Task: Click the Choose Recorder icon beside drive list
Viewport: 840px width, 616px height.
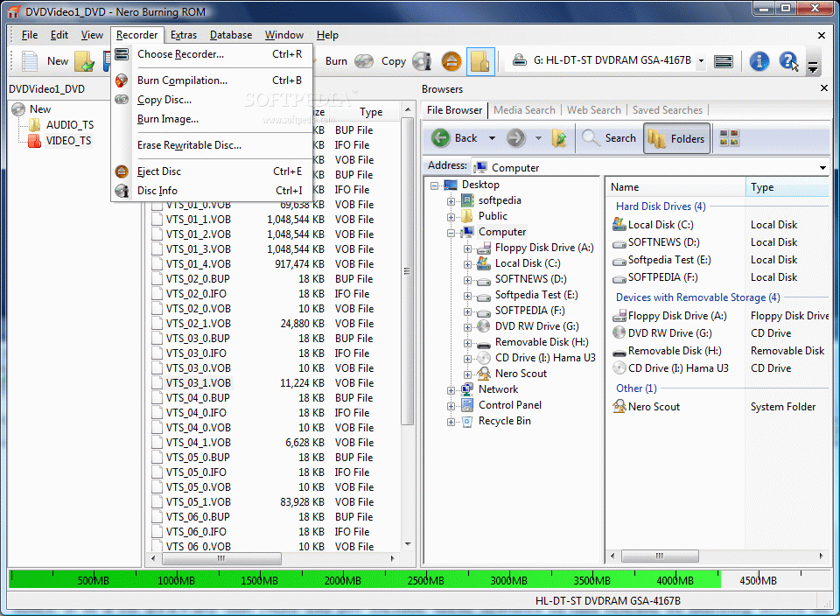Action: (724, 61)
